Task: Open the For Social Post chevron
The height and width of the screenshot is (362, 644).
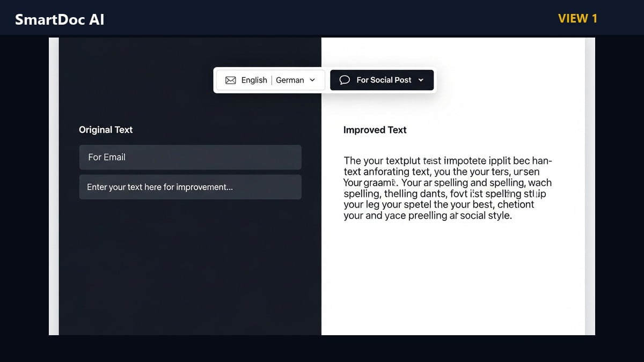Action: [421, 80]
